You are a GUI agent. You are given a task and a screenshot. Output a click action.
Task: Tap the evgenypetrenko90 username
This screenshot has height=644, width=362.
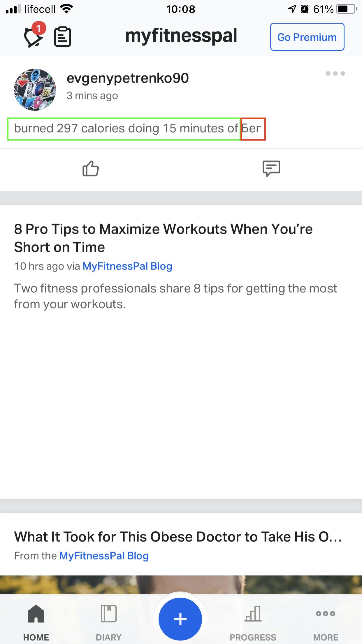click(x=128, y=78)
